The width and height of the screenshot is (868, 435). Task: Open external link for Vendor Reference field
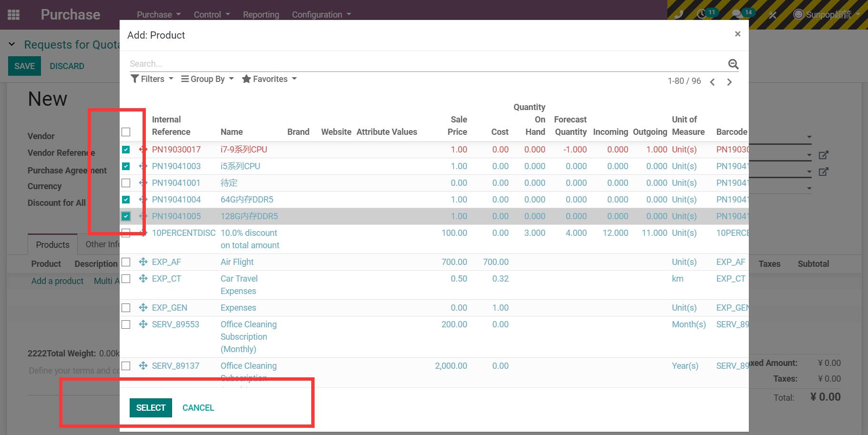pos(823,155)
